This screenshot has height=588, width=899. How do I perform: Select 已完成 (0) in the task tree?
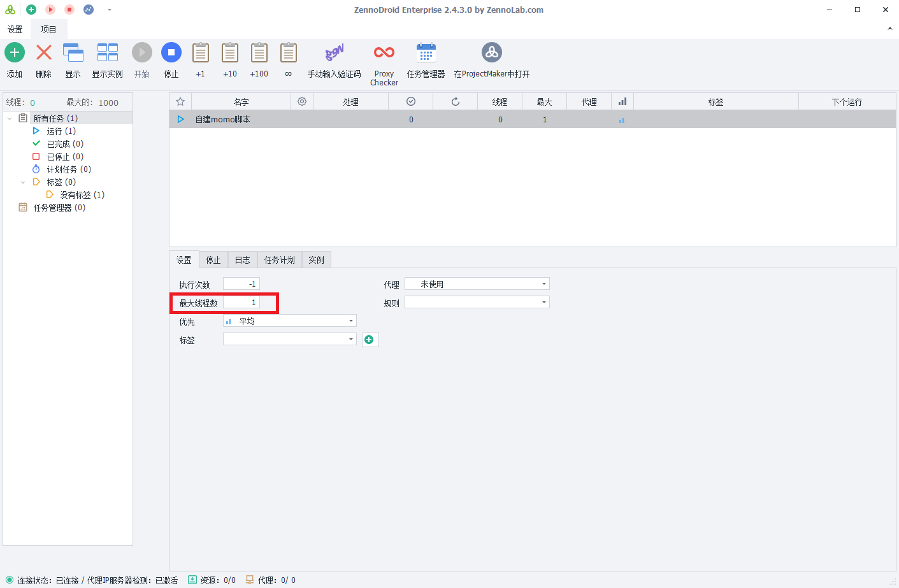click(65, 144)
